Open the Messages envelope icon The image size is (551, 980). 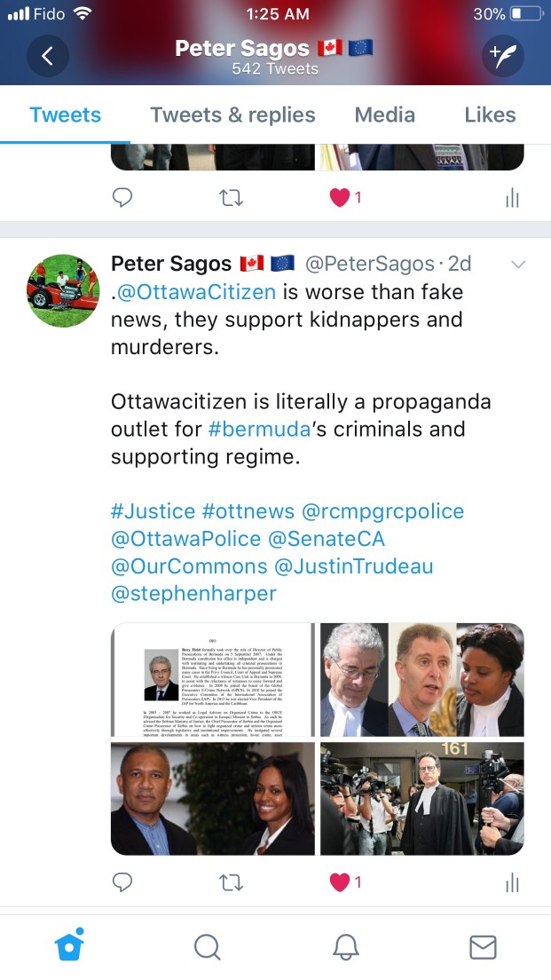483,947
